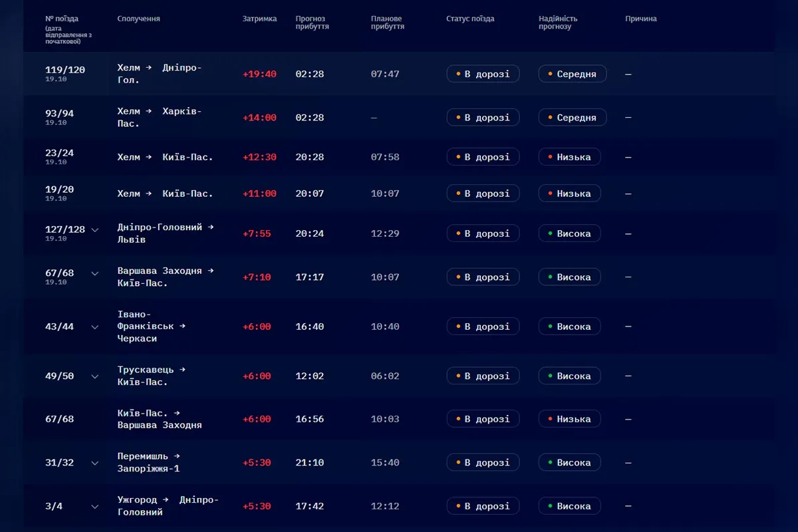Click the В дорозі status for train 119/120
Viewport: 798px width, 532px height.
(483, 74)
